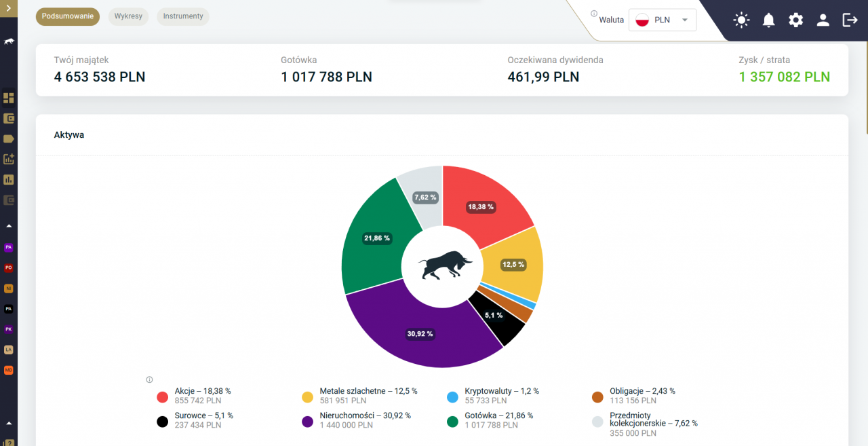868x446 pixels.
Task: Open bar chart icon in the sidebar
Action: [9, 180]
